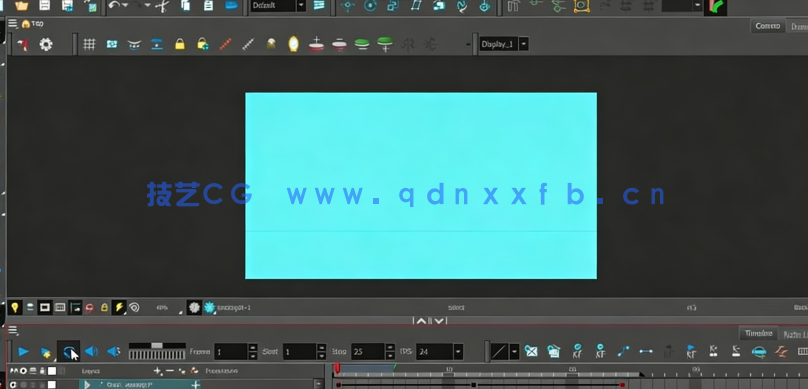
Task: Toggle the yellow lightning bolt icon
Action: (x=119, y=308)
